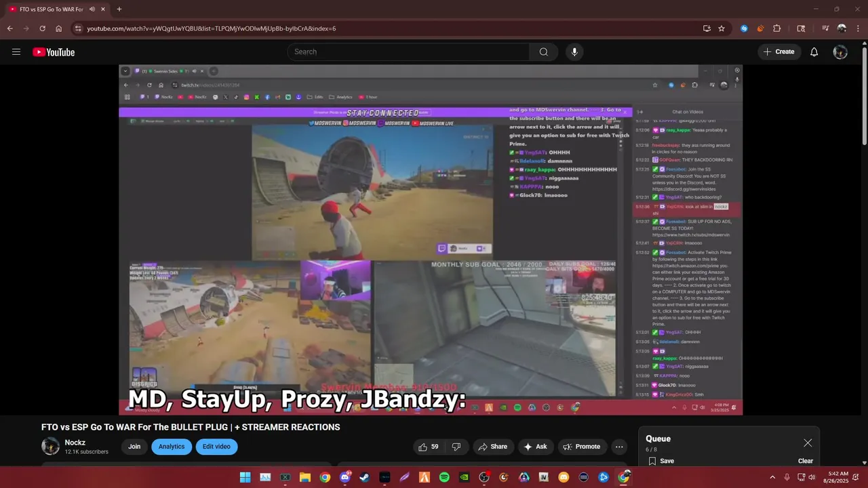Open the Chrome profile avatar

(x=842, y=28)
